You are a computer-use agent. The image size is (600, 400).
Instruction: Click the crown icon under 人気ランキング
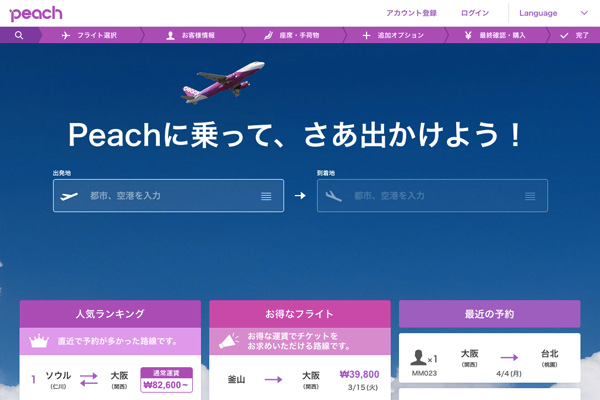(x=39, y=341)
